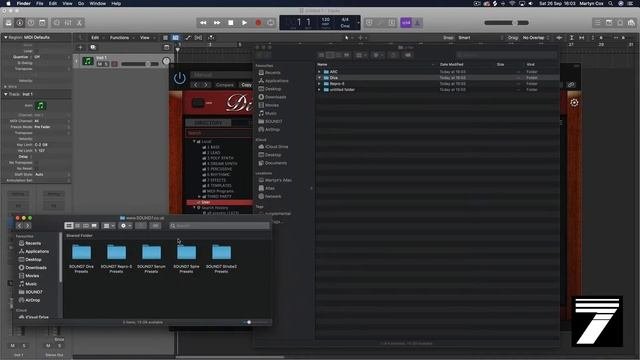Adjust the master volume slider in toolbar
The width and height of the screenshot is (640, 360).
pos(506,23)
